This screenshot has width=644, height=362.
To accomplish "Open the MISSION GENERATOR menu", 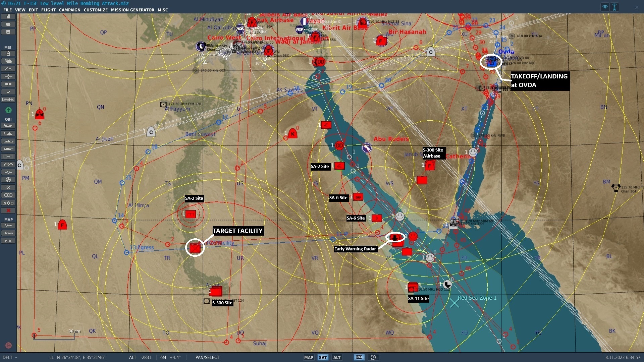I will pos(132,10).
